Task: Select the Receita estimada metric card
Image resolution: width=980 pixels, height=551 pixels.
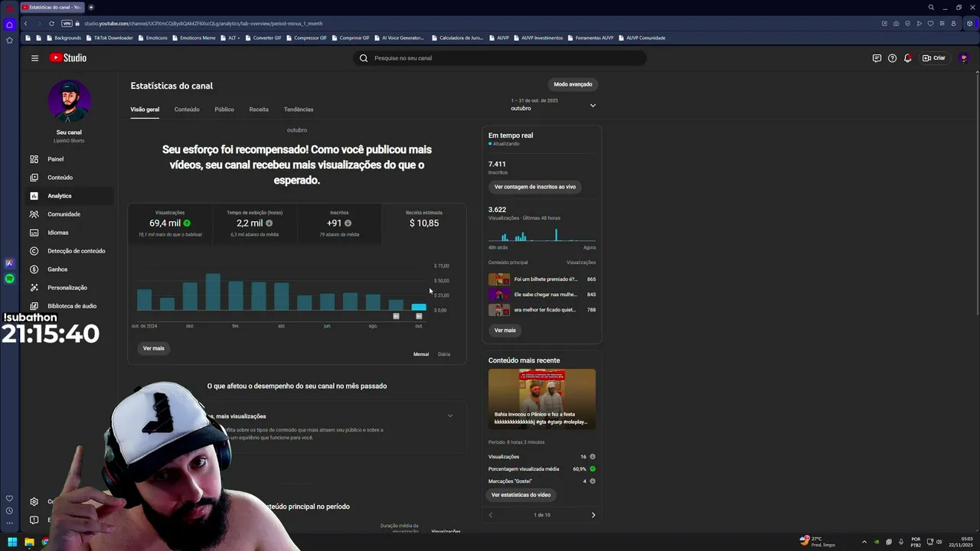Action: pyautogui.click(x=424, y=223)
